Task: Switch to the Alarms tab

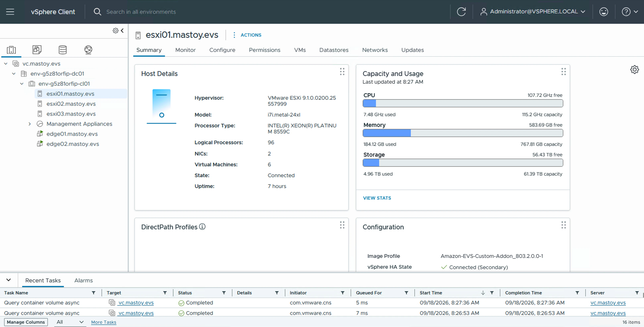Action: (x=83, y=280)
